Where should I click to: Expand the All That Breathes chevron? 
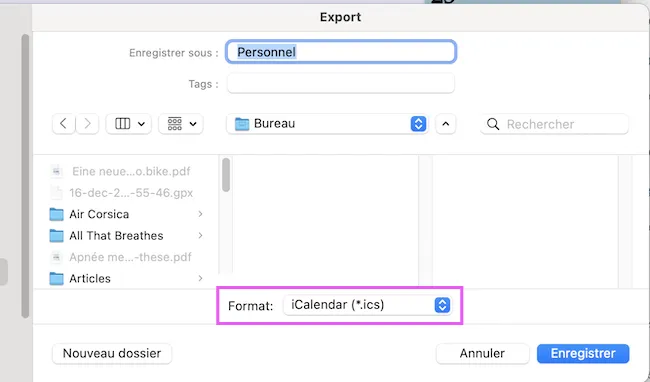tap(200, 236)
